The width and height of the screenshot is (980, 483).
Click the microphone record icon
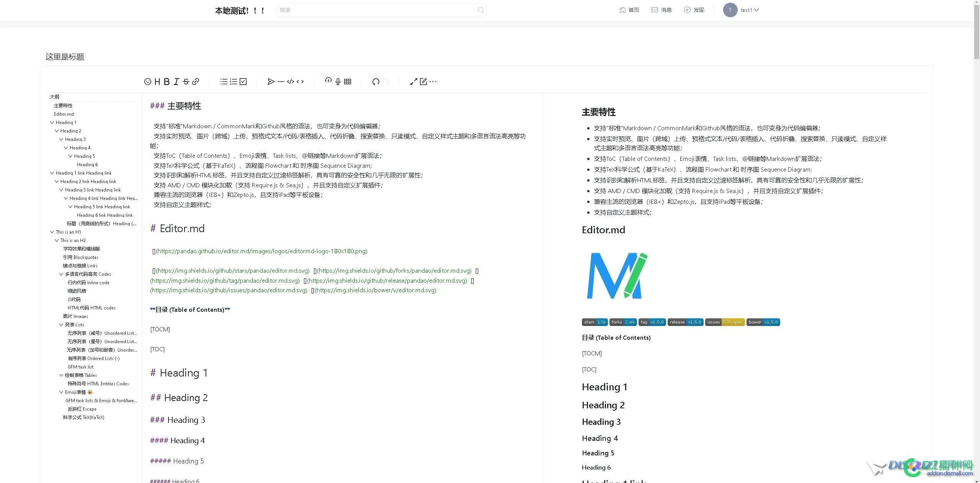pyautogui.click(x=338, y=82)
